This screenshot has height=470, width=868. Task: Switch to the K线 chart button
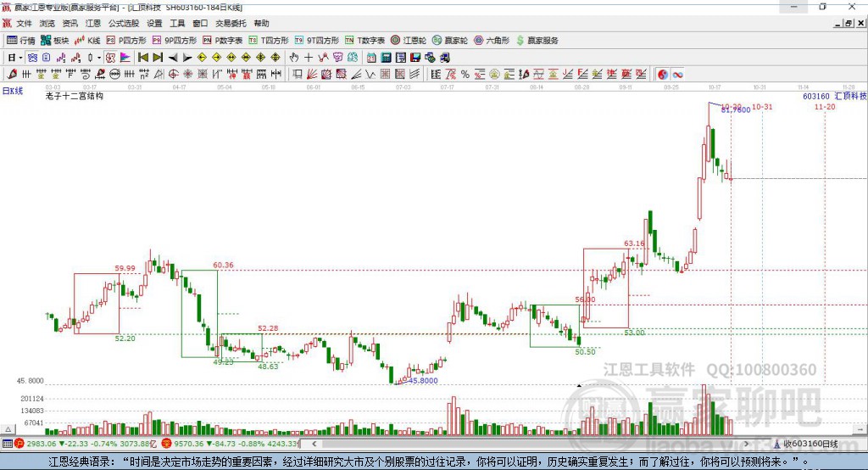point(87,41)
